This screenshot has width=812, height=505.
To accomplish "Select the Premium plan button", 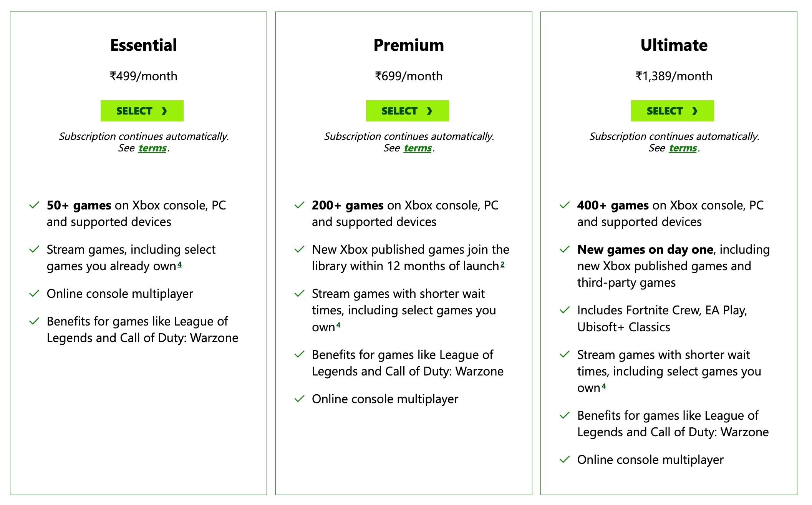I will point(407,111).
